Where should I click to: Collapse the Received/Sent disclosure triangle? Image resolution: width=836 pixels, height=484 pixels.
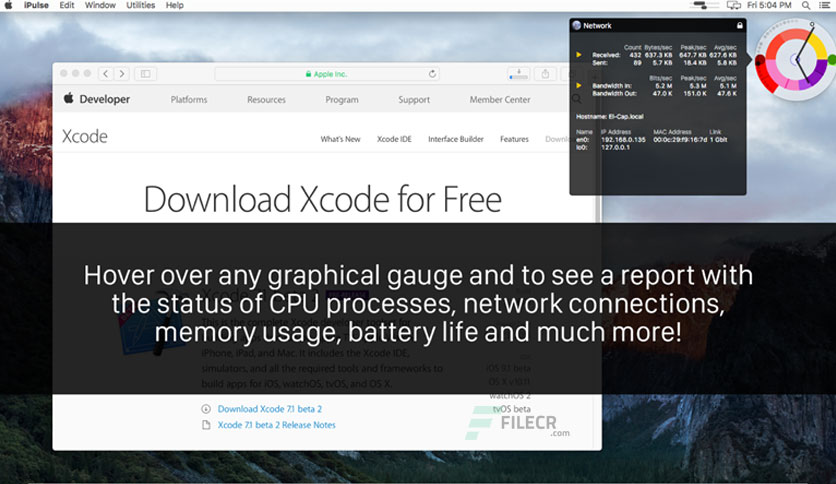(x=578, y=54)
